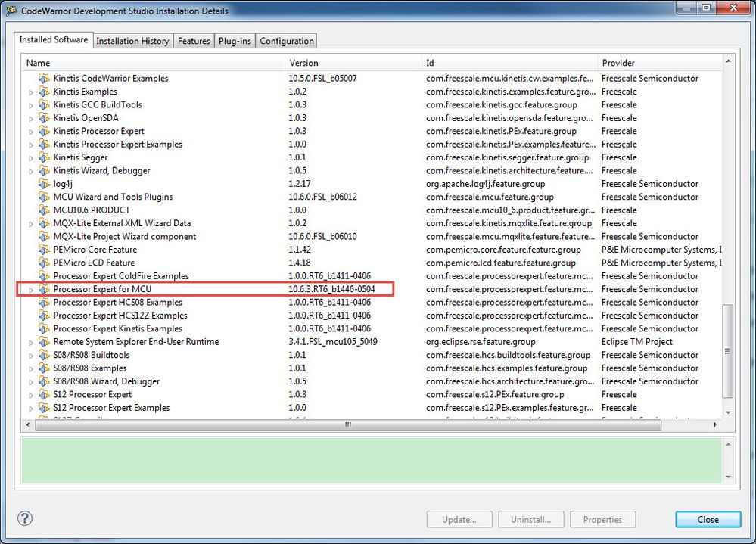Click the S08/RS08 Examples feature icon
Screen dimensions: 756x544
44,368
